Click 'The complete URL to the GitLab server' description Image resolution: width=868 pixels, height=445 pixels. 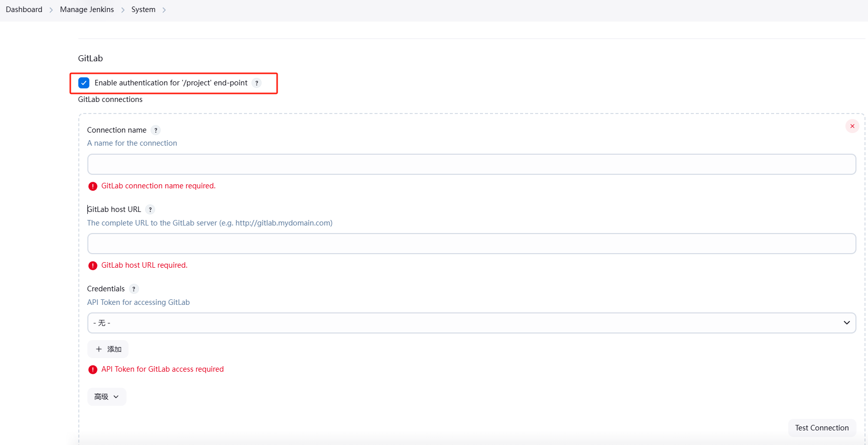(x=210, y=223)
